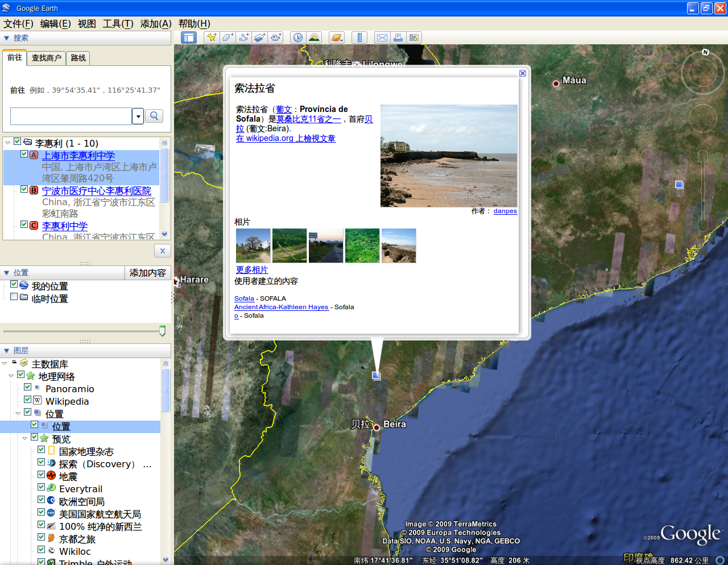The height and width of the screenshot is (565, 728).
Task: Toggle the sidebar panel button in toolbar
Action: pos(188,38)
